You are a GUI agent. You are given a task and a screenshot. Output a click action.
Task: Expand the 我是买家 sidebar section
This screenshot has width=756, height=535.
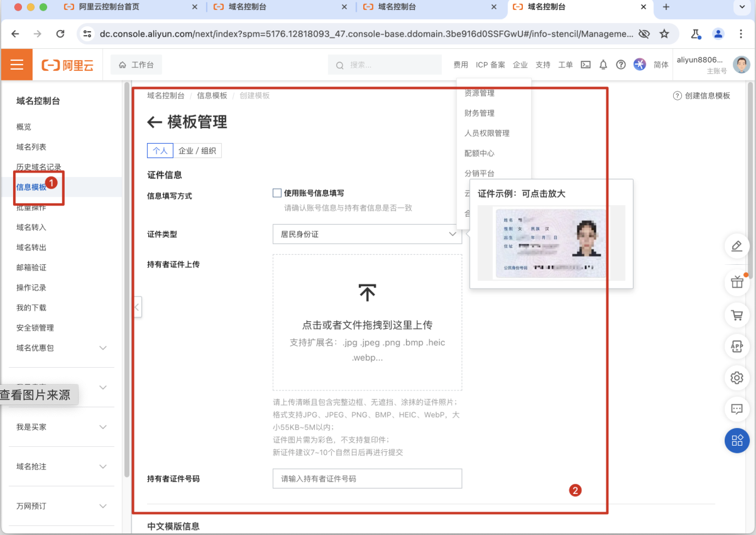[103, 427]
